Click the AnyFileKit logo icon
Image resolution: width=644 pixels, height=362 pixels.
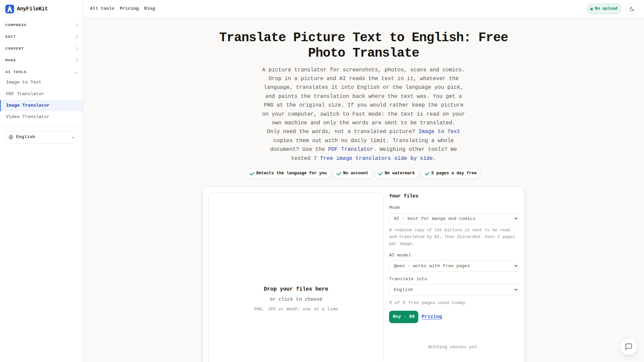10,9
